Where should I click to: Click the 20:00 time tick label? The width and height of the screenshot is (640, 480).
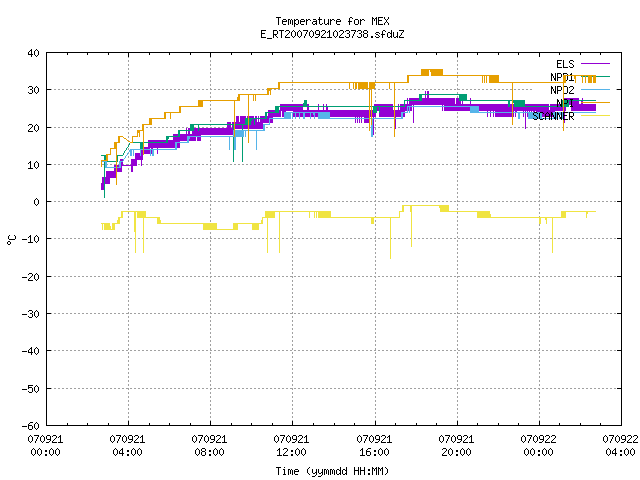tap(456, 446)
